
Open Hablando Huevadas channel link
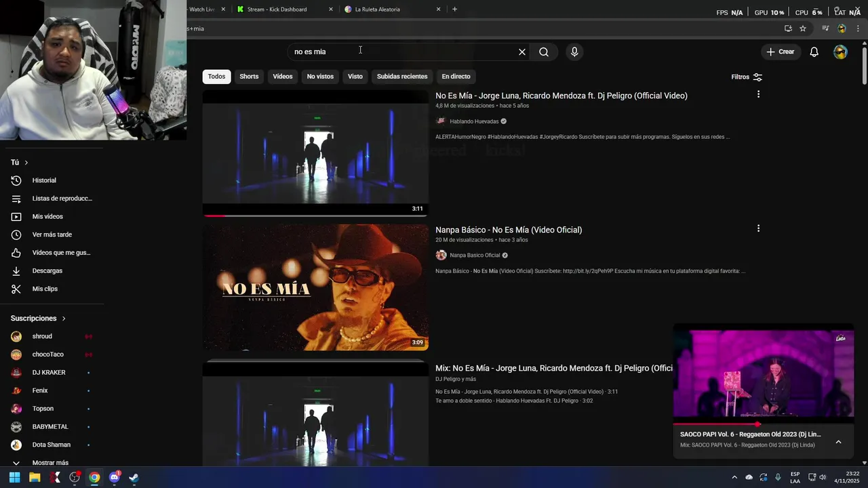pyautogui.click(x=474, y=121)
